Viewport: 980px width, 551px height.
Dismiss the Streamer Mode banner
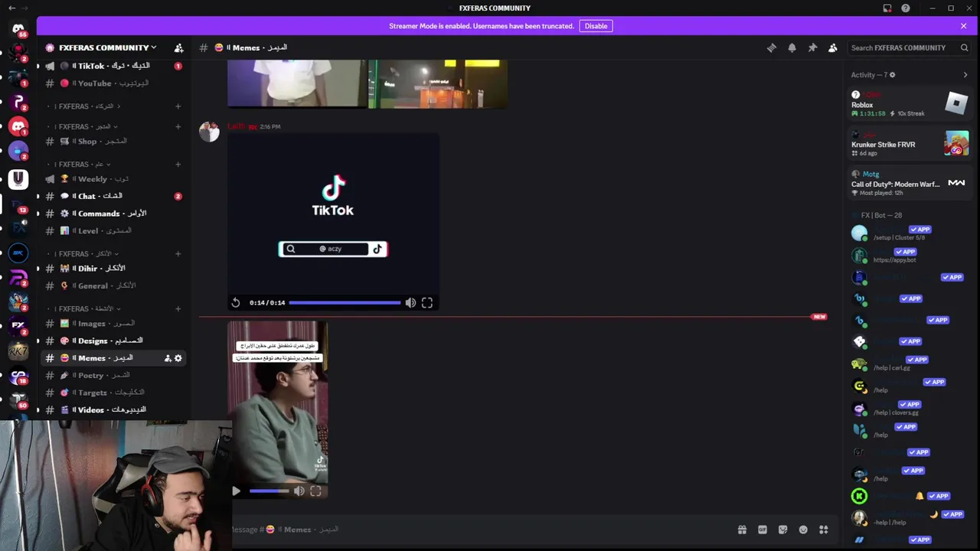point(963,26)
